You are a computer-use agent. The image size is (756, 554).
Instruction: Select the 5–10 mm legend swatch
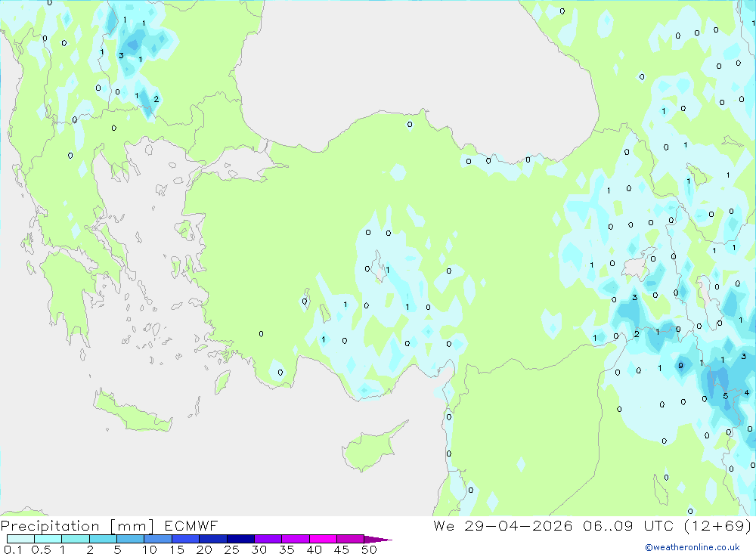tap(130, 539)
